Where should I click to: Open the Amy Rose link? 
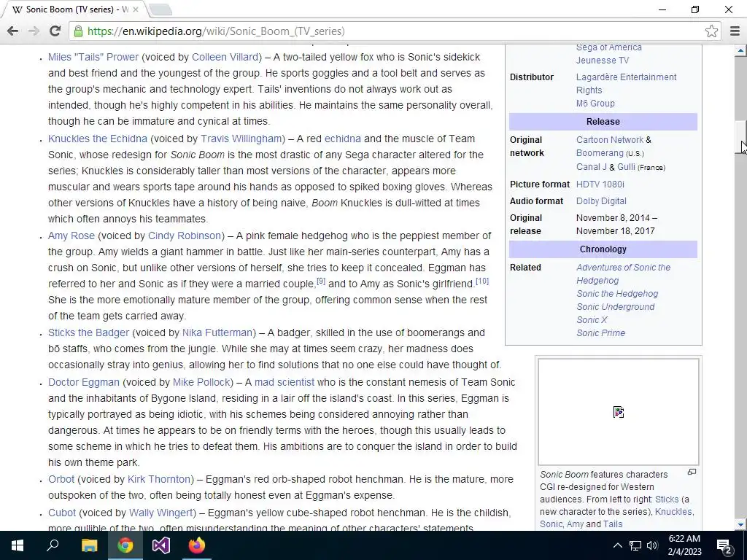71,236
